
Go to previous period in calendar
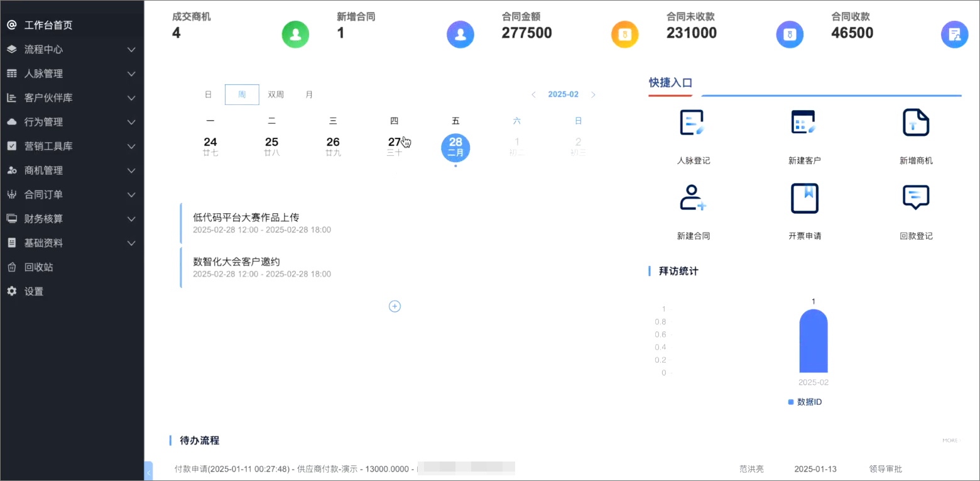[x=533, y=95]
